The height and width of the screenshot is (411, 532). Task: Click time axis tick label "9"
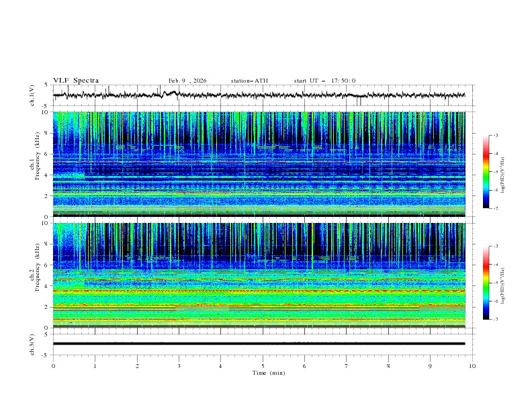pyautogui.click(x=430, y=366)
